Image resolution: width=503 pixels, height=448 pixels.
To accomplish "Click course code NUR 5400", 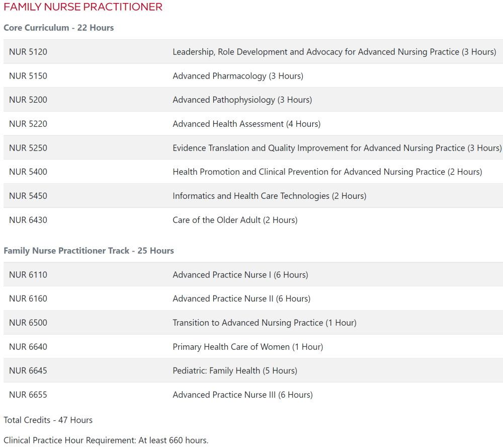I will click(x=28, y=172).
